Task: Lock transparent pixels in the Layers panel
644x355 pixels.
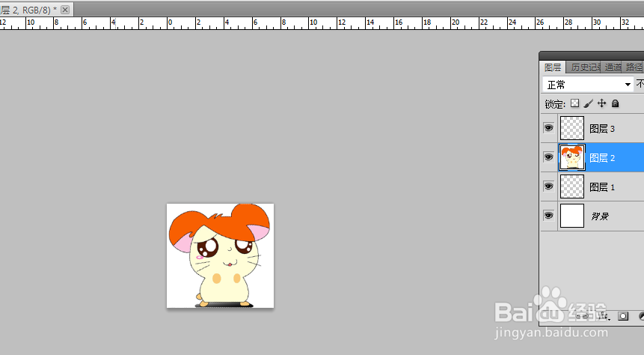Action: 575,103
